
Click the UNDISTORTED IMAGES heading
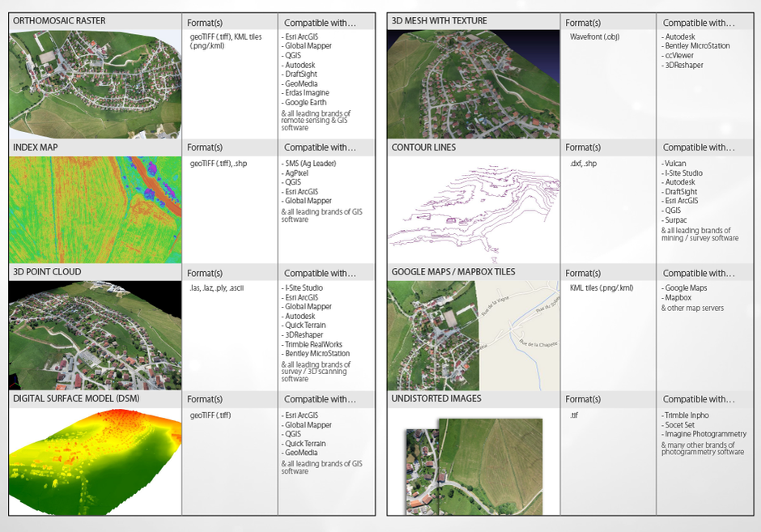click(436, 398)
